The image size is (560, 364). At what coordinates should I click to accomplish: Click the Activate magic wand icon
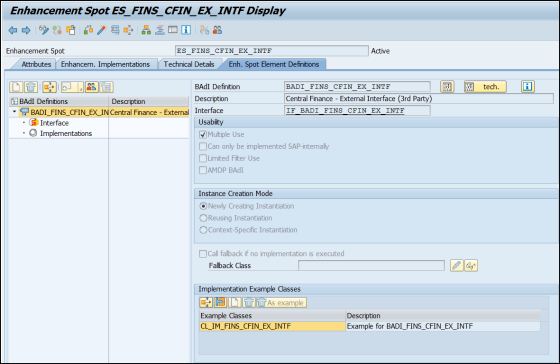coord(102,30)
